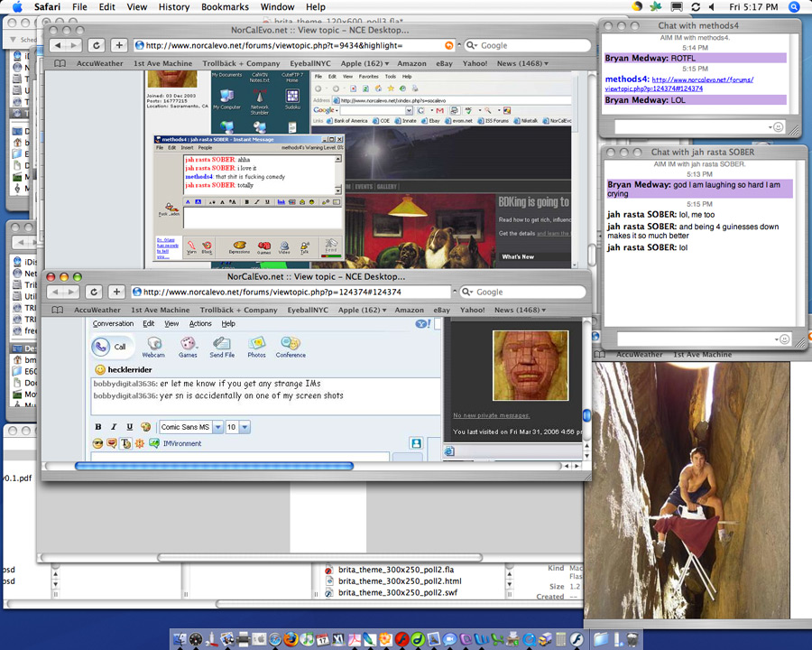Viewport: 812px width, 650px height.
Task: Open the History menu in the menu bar
Action: [x=174, y=6]
